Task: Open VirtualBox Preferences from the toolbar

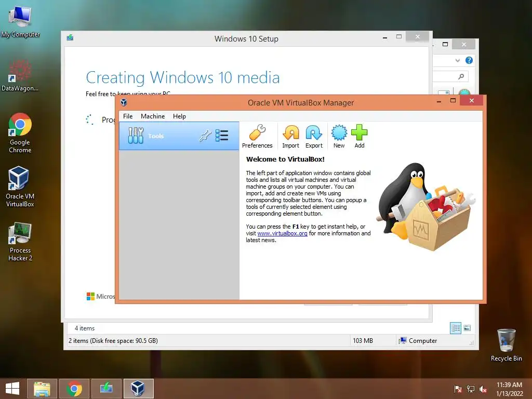Action: point(257,137)
